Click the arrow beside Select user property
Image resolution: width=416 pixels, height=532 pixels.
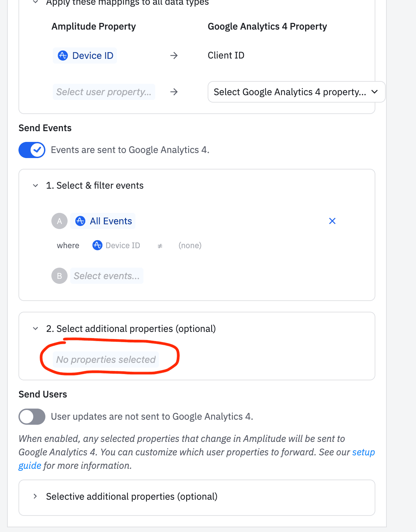pyautogui.click(x=174, y=92)
